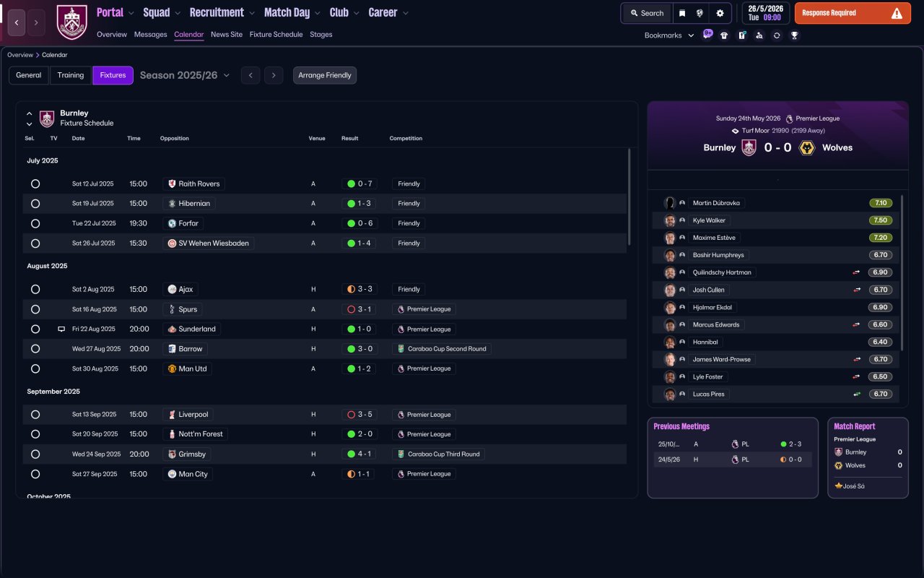Open the Overview tab under Portal
Viewport: 924px width, 578px height.
[x=112, y=35]
